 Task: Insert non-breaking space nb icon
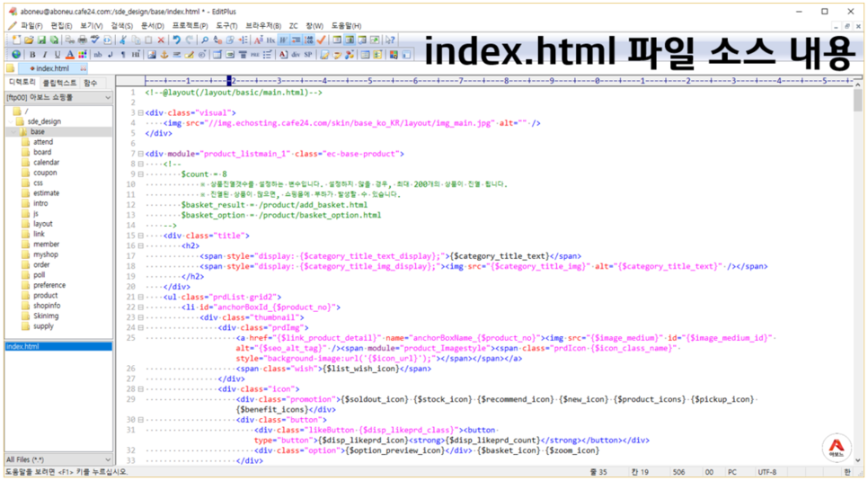click(98, 54)
